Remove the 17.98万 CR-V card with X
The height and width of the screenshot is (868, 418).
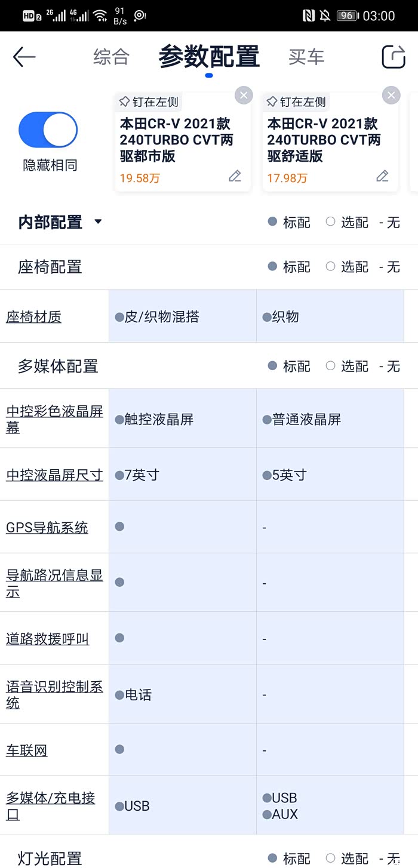(391, 96)
